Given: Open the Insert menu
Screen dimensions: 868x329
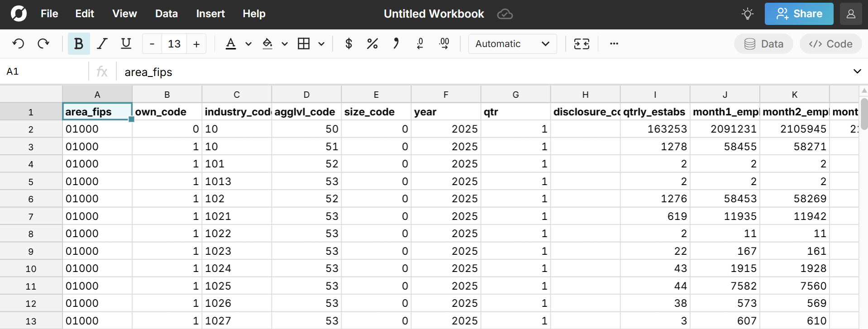Looking at the screenshot, I should (x=210, y=14).
